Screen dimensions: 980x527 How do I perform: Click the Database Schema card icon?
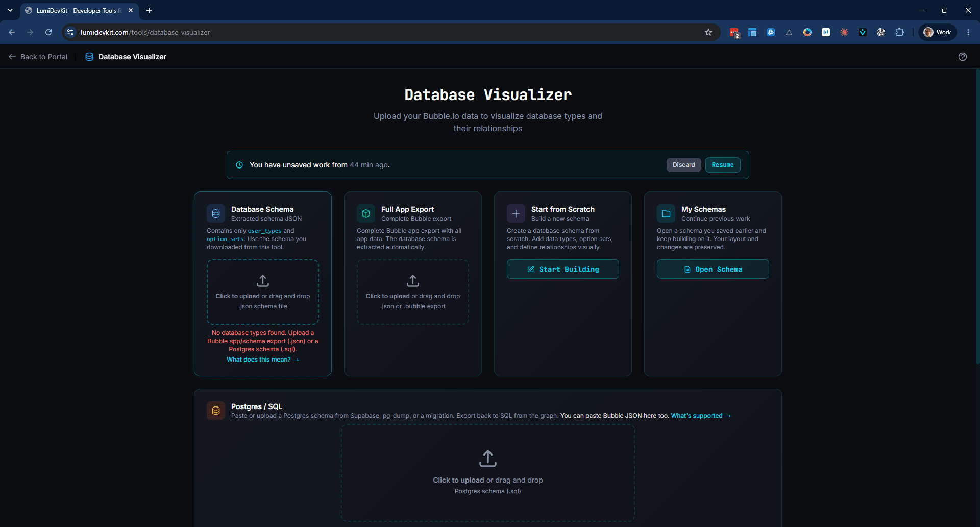[x=216, y=213]
